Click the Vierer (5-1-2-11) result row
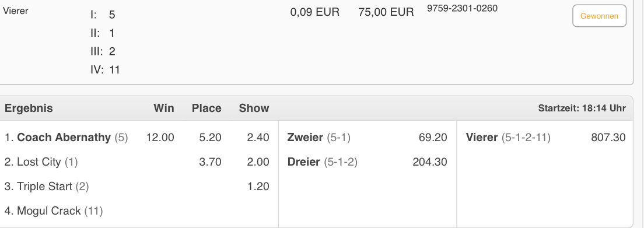 [545, 137]
